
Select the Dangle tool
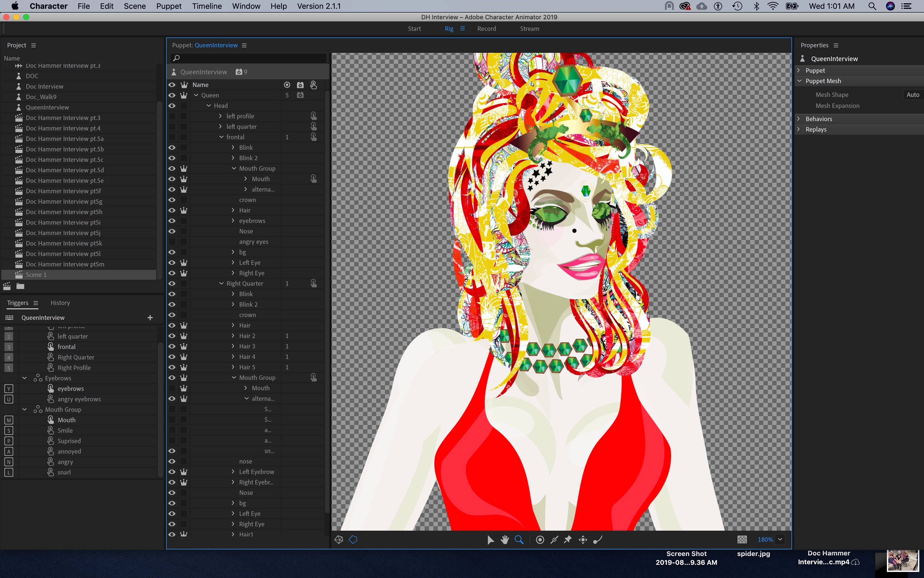(x=598, y=539)
